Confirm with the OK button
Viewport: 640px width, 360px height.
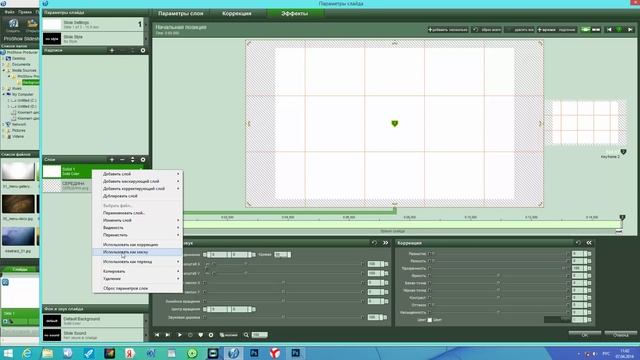(x=584, y=335)
